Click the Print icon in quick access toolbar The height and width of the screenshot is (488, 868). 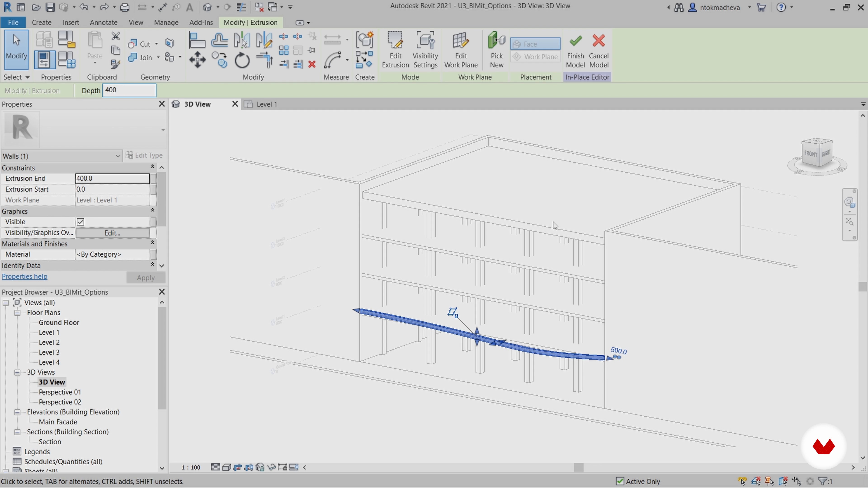tap(125, 7)
